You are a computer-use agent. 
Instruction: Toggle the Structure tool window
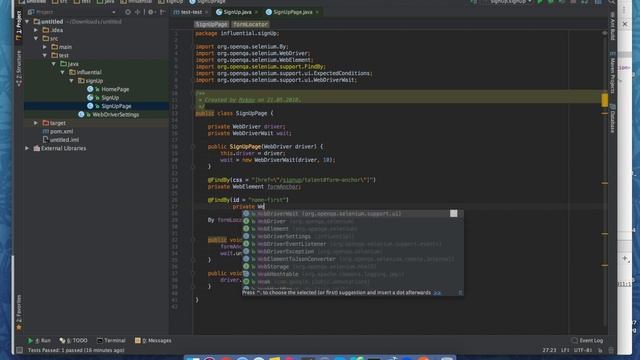pos(19,68)
